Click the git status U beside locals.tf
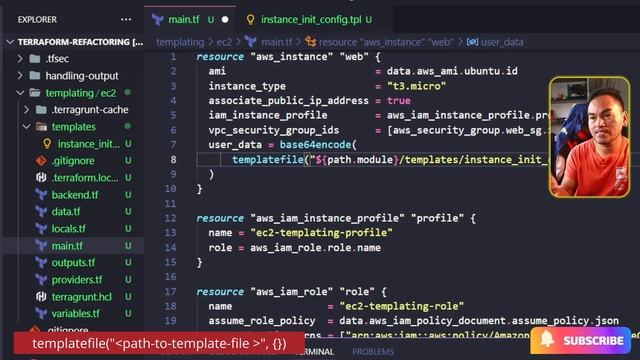The image size is (640, 360). pyautogui.click(x=128, y=229)
